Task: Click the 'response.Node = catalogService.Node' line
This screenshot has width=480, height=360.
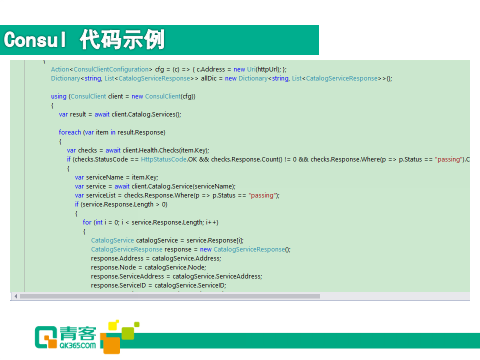Action: [x=149, y=267]
